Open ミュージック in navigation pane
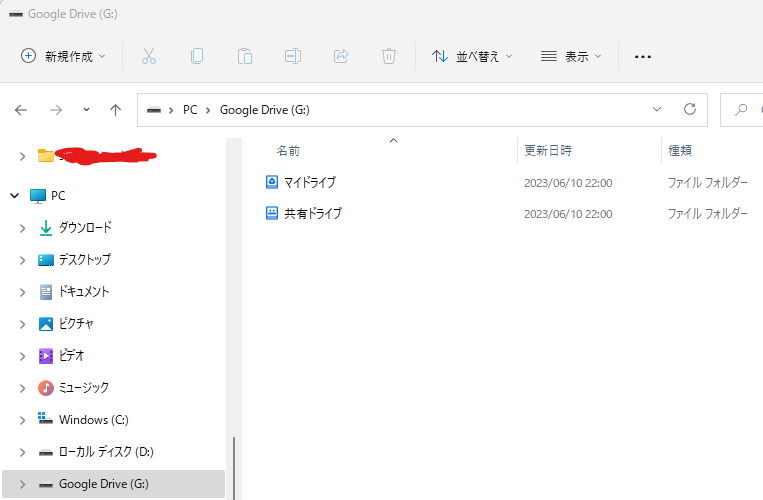Viewport: 763px width, 500px height. pyautogui.click(x=84, y=388)
